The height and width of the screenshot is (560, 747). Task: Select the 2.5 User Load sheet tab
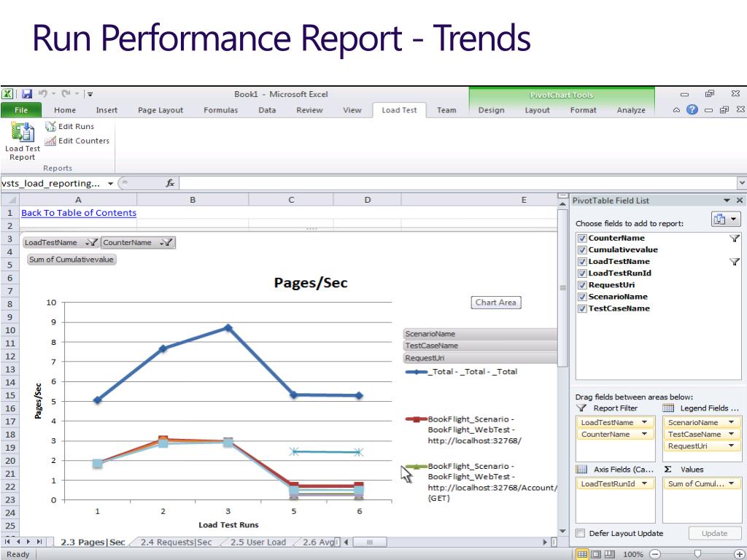pyautogui.click(x=258, y=542)
